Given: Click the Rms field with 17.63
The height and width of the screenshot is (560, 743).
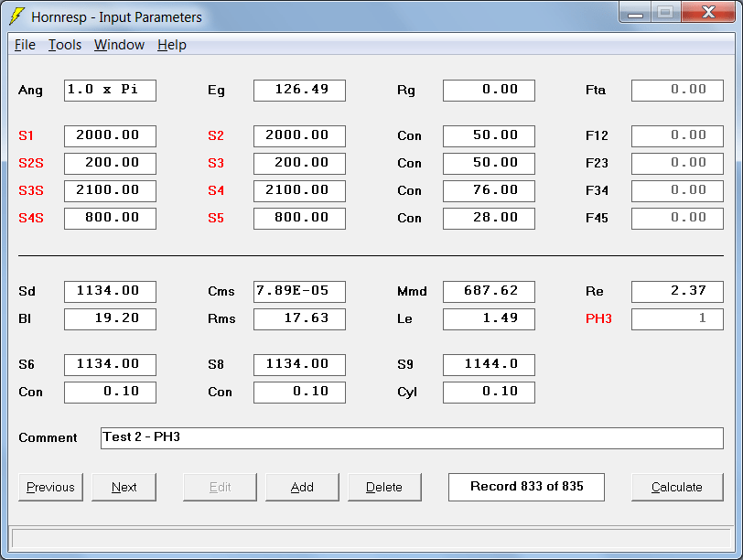Looking at the screenshot, I should [x=299, y=318].
